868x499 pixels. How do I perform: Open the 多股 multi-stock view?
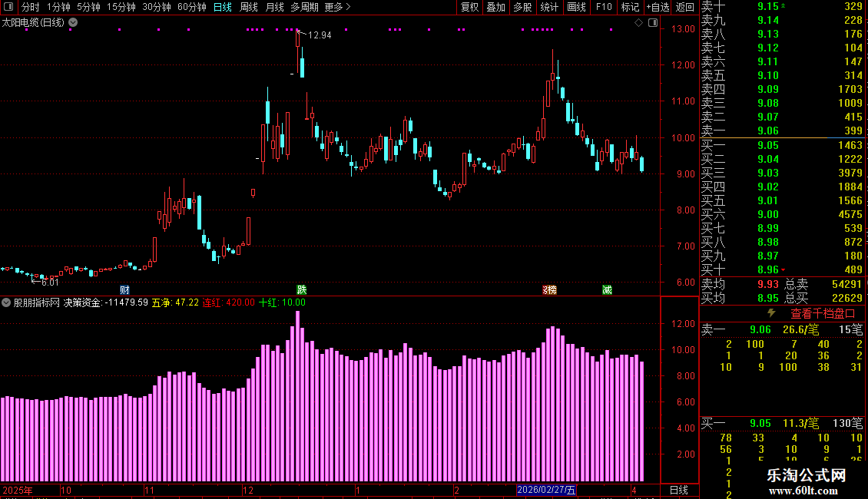coord(522,7)
